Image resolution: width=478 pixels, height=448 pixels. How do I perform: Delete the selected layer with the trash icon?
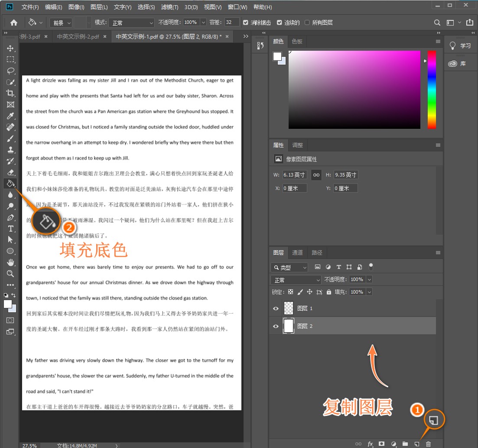point(428,444)
